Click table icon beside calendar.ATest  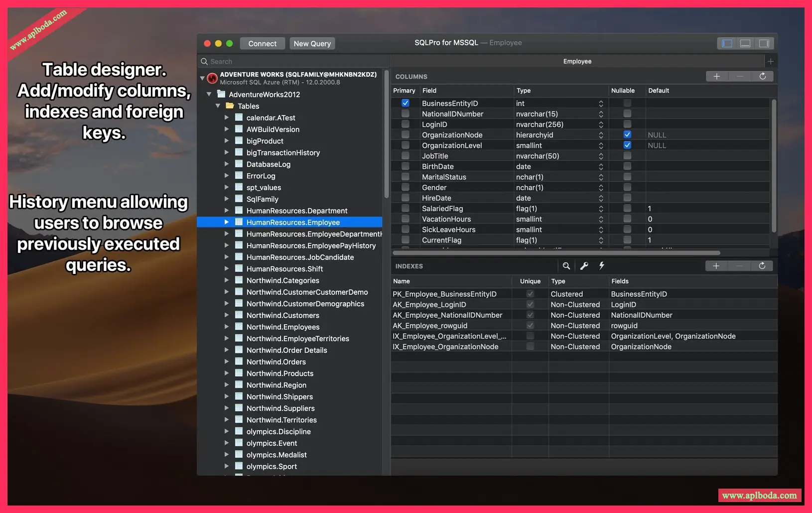(239, 118)
